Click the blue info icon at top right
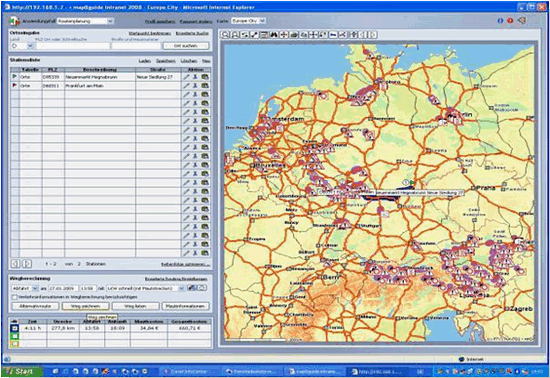This screenshot has height=378, width=550. pos(500,21)
